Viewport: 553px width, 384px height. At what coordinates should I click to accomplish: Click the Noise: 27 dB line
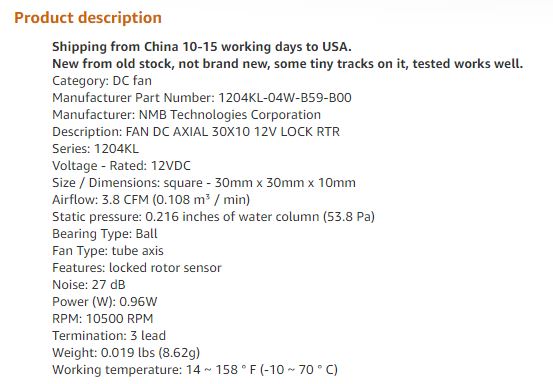pyautogui.click(x=89, y=284)
